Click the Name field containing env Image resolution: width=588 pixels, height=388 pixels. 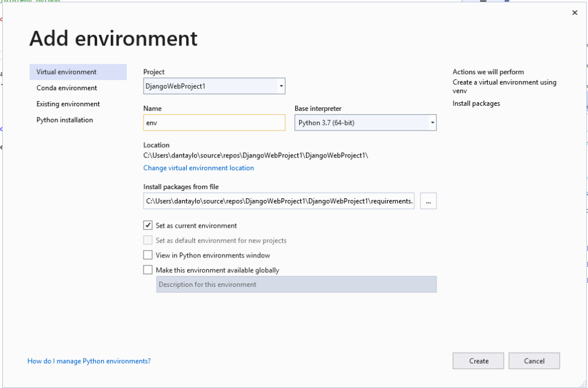[214, 122]
